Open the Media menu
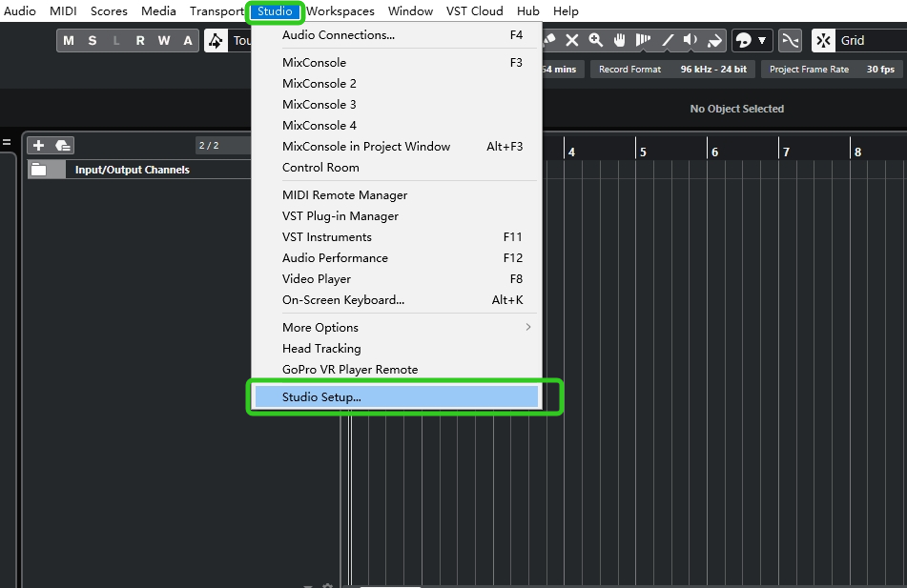Screen dimensions: 907x588 [158, 11]
